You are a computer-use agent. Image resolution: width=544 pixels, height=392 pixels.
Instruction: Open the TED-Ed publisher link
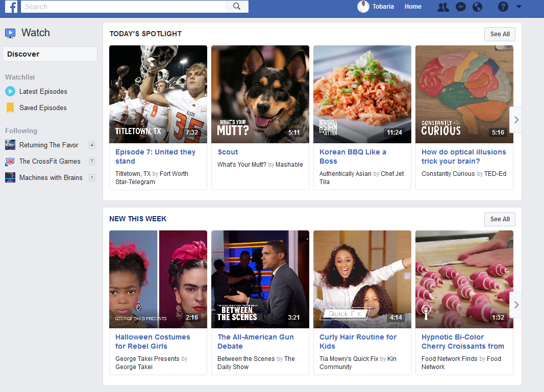click(x=496, y=174)
